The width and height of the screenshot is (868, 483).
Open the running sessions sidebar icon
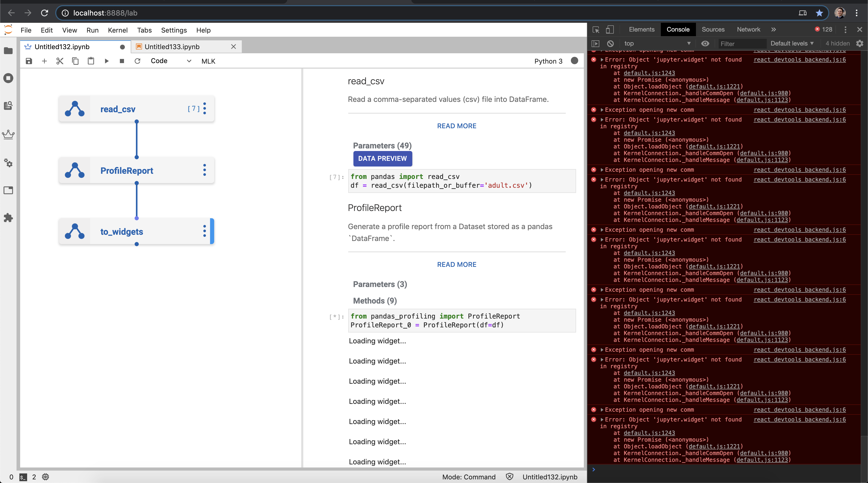[x=8, y=78]
